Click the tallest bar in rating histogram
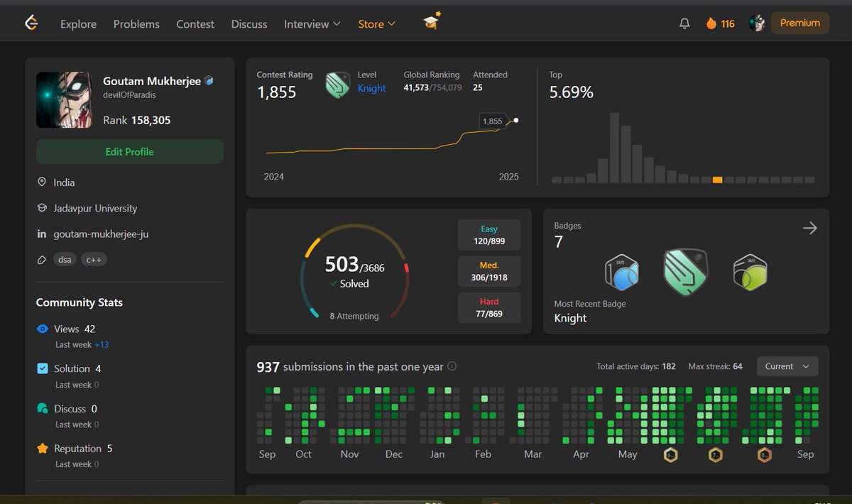Viewport: 852px width, 504px height. point(613,147)
